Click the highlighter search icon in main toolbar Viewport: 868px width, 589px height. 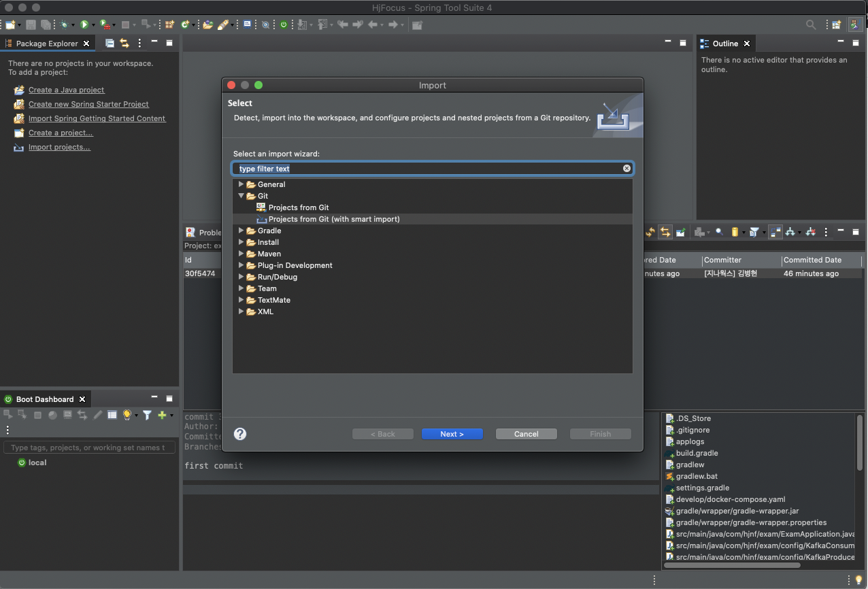222,24
